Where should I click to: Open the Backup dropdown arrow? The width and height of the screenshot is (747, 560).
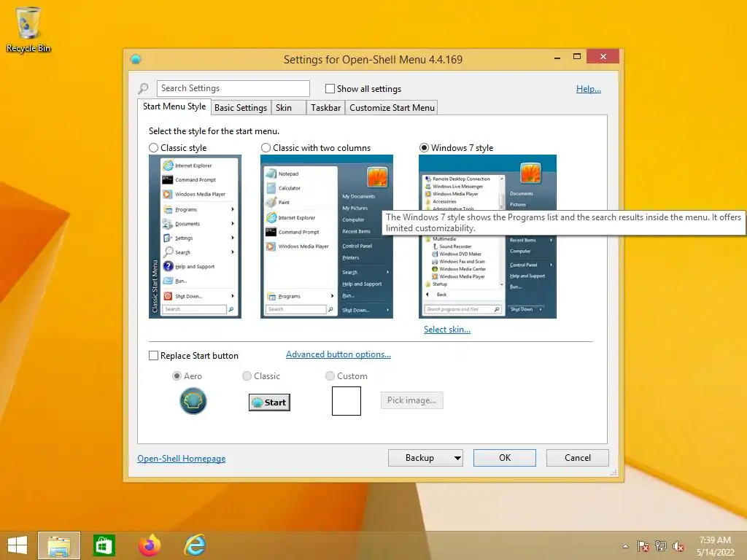pyautogui.click(x=457, y=458)
